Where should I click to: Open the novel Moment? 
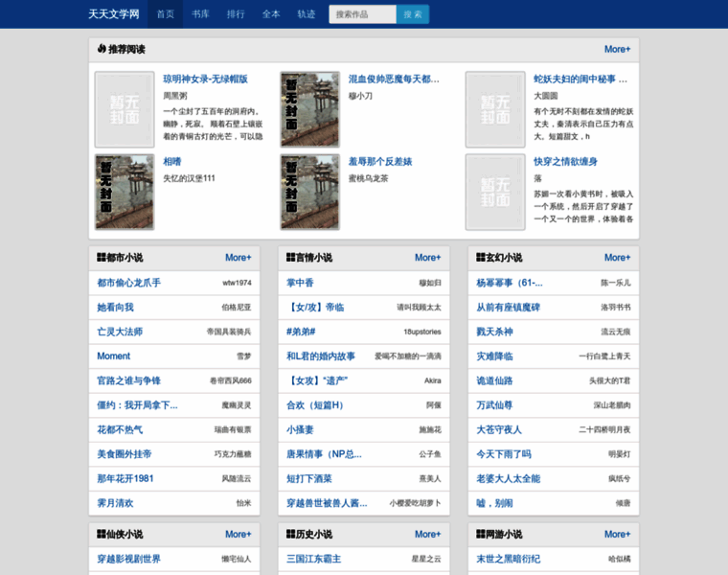point(113,356)
